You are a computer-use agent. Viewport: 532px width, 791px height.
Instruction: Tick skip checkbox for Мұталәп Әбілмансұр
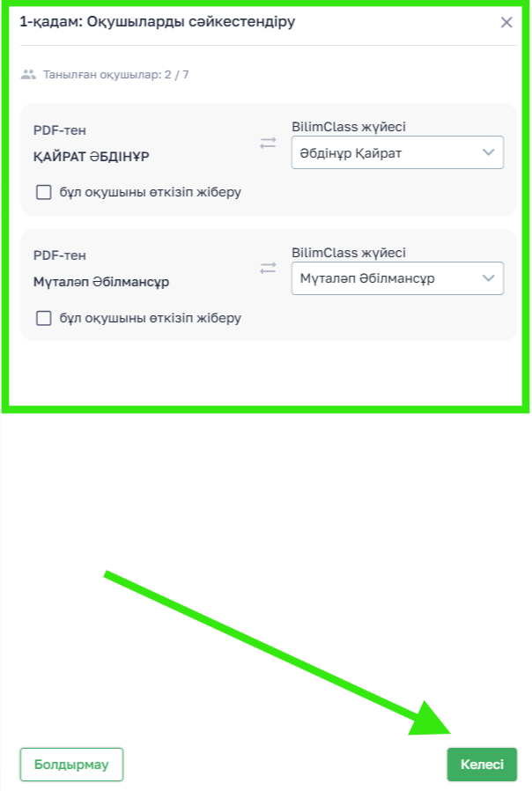(x=44, y=318)
